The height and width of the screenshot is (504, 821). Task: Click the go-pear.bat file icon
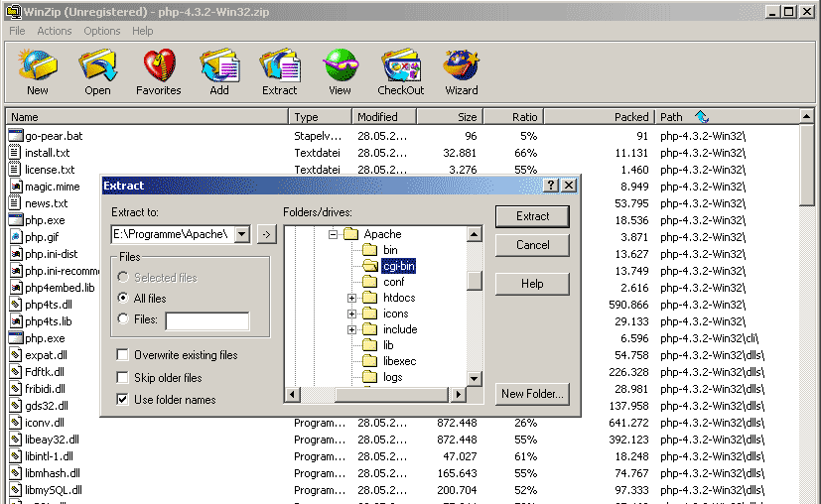pyautogui.click(x=16, y=136)
